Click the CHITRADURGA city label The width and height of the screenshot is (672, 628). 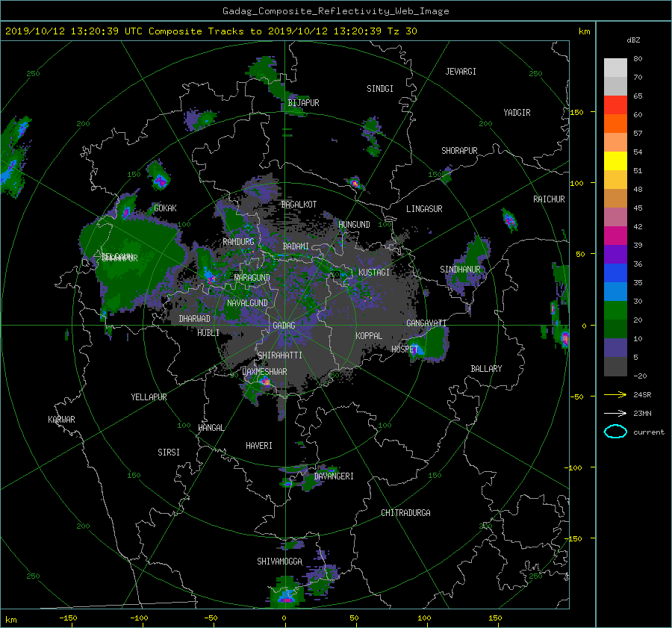(x=405, y=513)
